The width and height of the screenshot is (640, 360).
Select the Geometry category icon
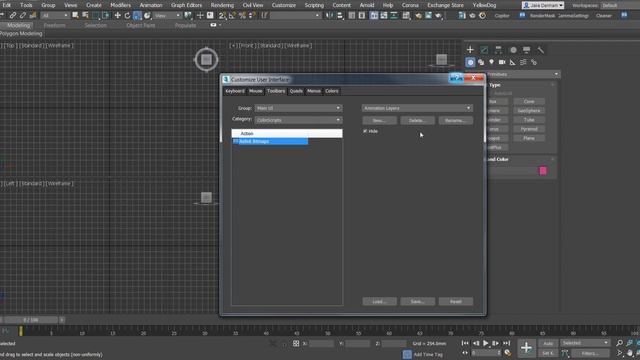[470, 62]
